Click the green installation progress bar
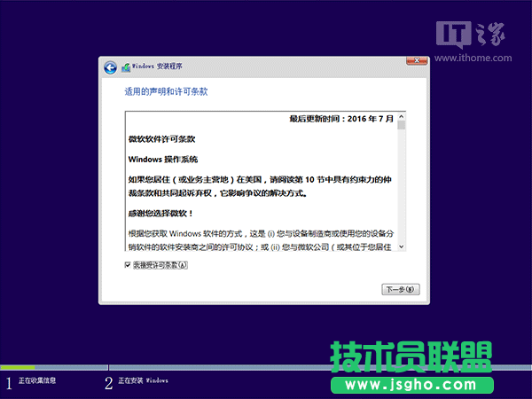 18,367
